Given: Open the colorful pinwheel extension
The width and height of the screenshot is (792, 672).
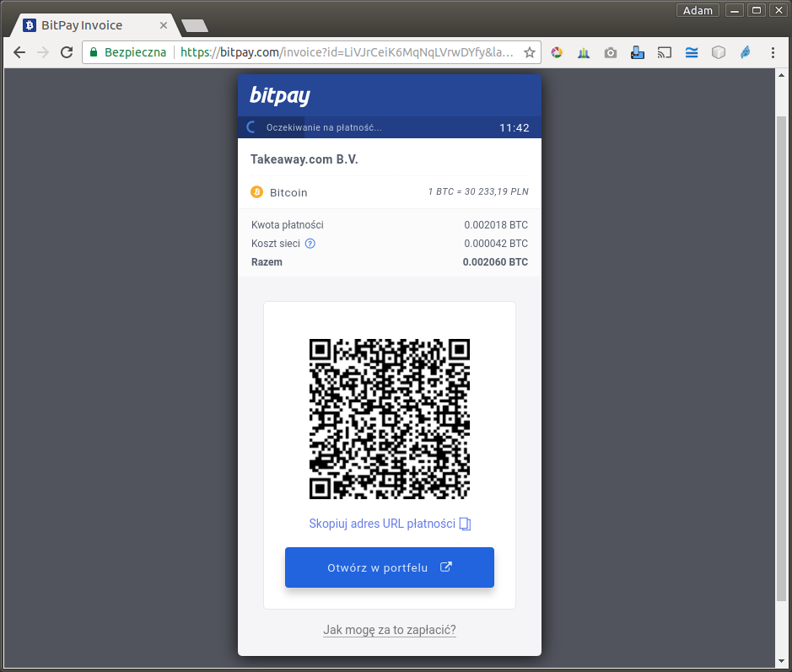Looking at the screenshot, I should click(x=557, y=52).
